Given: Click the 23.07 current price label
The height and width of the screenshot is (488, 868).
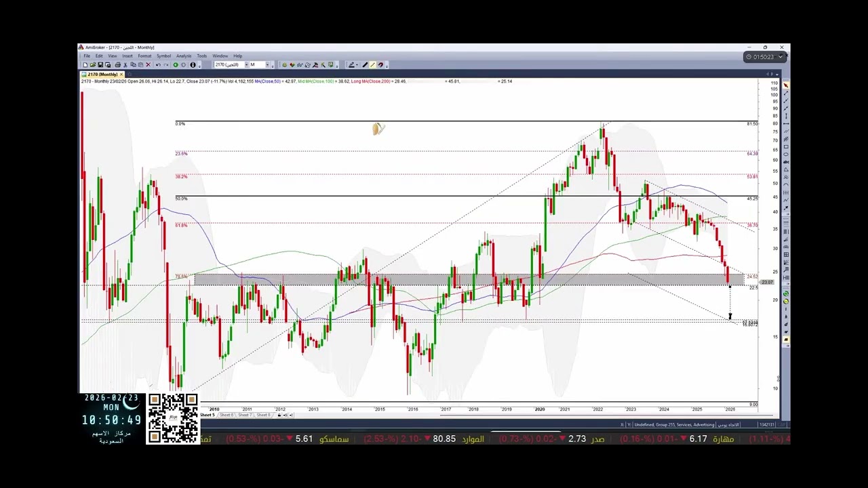Looking at the screenshot, I should point(767,282).
